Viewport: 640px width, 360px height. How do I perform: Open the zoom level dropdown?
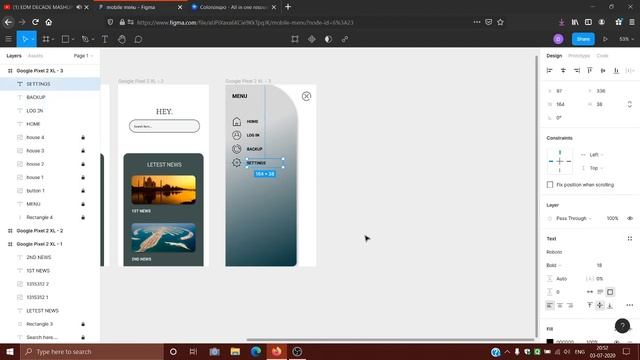627,39
